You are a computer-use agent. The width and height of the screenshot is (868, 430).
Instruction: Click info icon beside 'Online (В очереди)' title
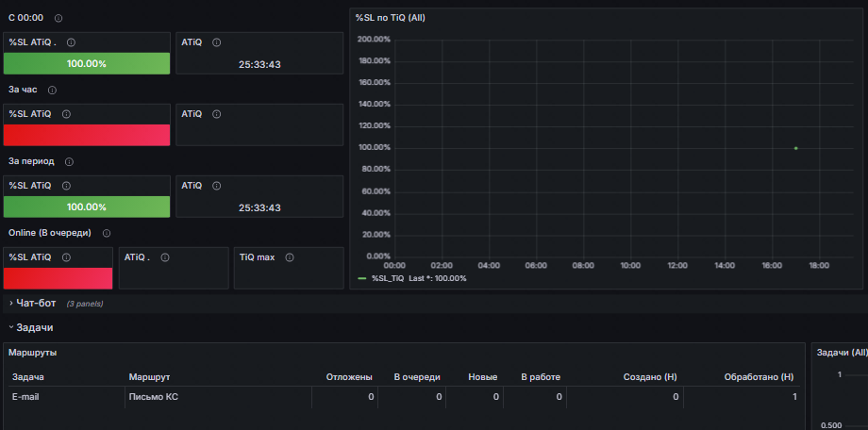click(107, 234)
